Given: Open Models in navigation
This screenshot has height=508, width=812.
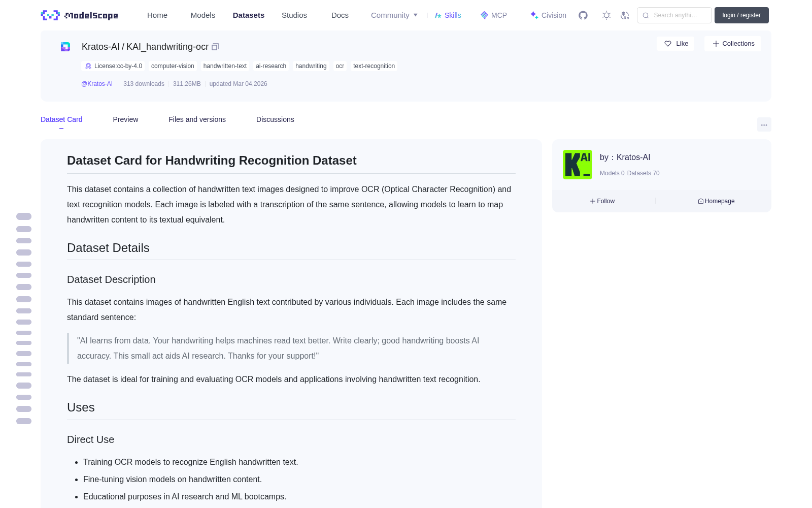Looking at the screenshot, I should (x=203, y=15).
